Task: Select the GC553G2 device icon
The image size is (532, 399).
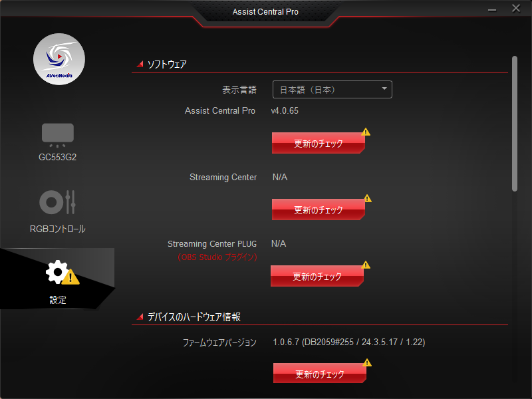Action: click(x=58, y=135)
